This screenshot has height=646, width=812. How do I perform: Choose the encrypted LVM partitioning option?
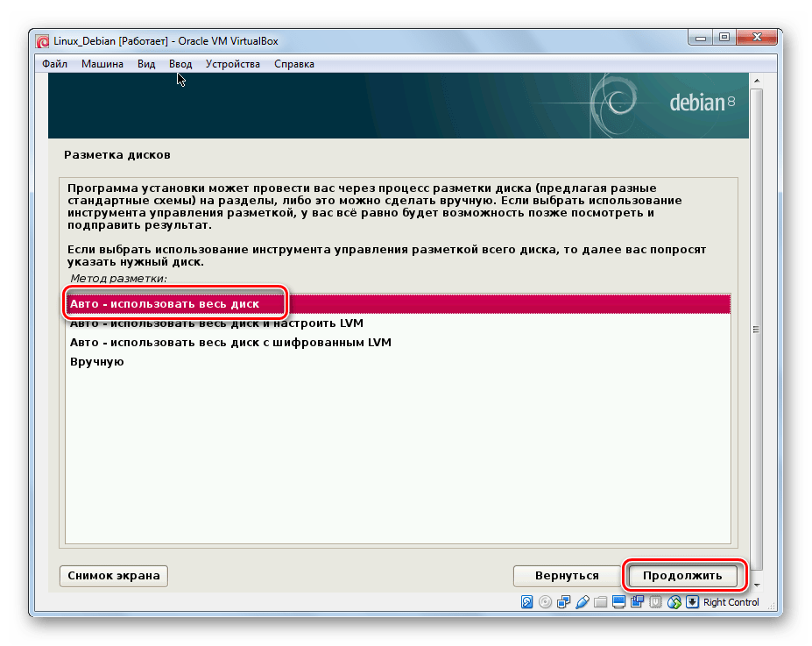[x=230, y=342]
